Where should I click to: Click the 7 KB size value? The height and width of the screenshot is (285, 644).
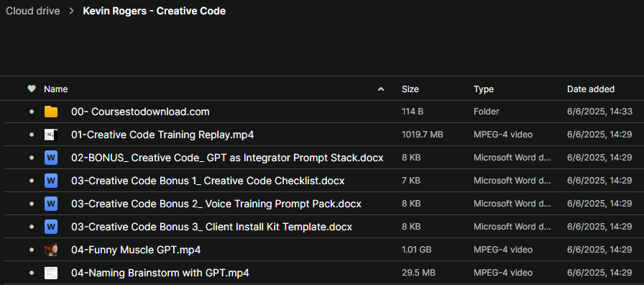(410, 181)
